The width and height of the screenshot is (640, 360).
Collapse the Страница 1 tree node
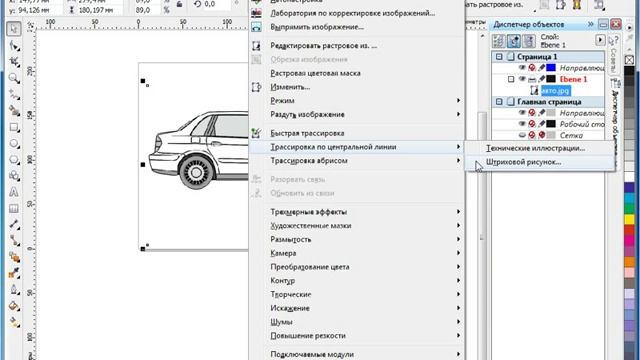499,57
